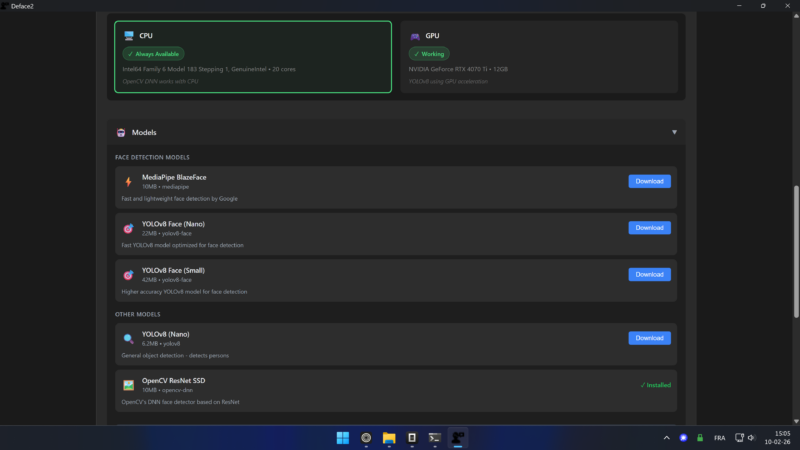Select the CPU device card
Screen dimensions: 800x450
253,57
